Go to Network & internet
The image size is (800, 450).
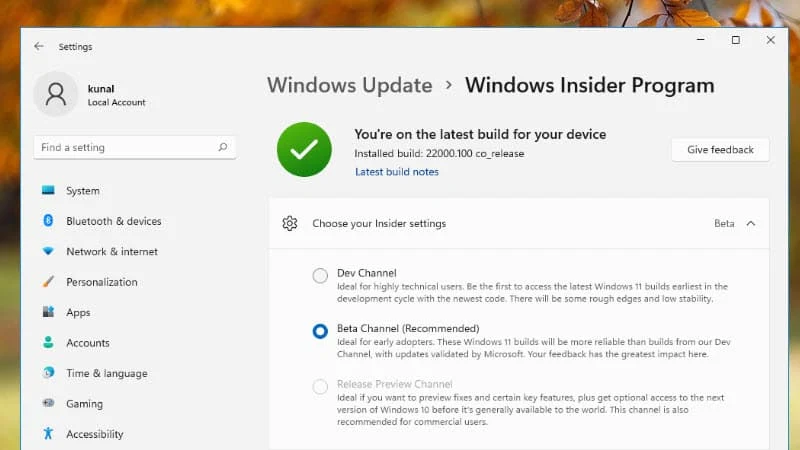pyautogui.click(x=112, y=252)
